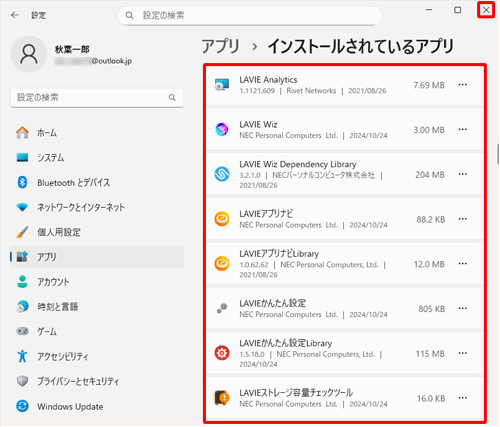
Task: Click the アカウント person icon
Action: point(22,282)
